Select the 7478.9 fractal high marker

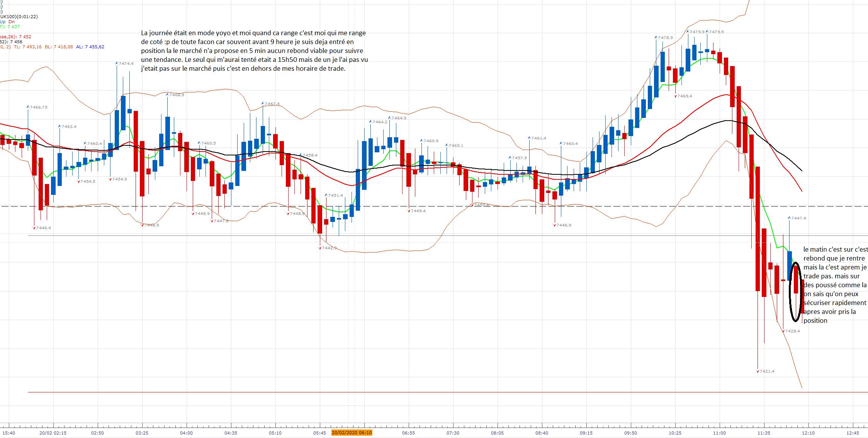tap(663, 37)
